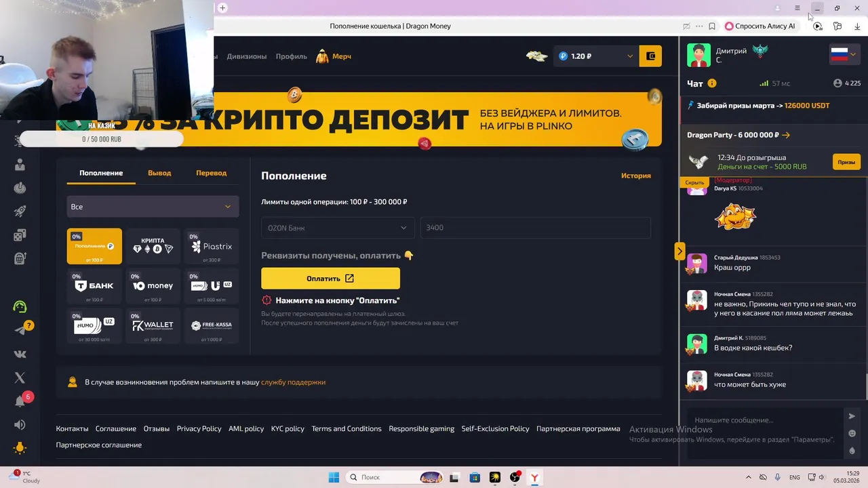Click the chat info icon
The width and height of the screenshot is (868, 488).
[712, 83]
